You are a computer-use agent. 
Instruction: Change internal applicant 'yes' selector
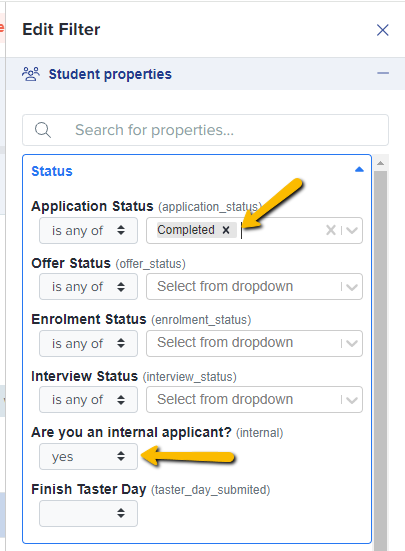click(88, 456)
